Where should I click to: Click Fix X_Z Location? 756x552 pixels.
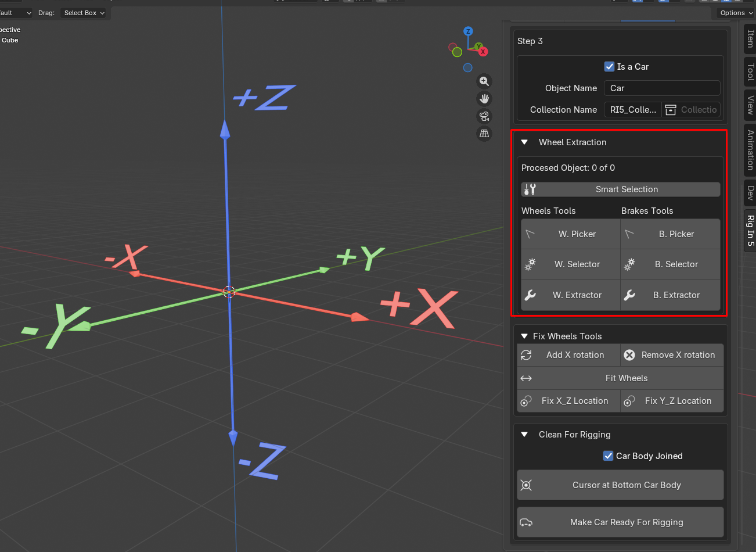point(568,401)
